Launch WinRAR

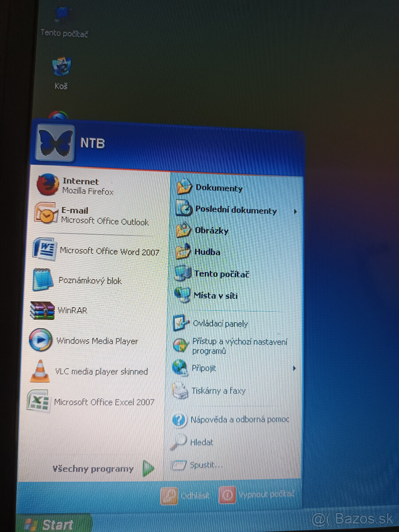point(71,310)
